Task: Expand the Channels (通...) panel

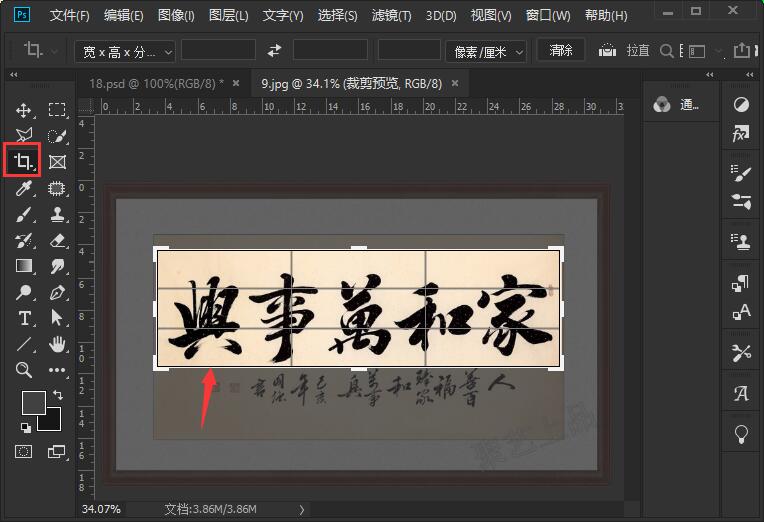Action: 676,104
